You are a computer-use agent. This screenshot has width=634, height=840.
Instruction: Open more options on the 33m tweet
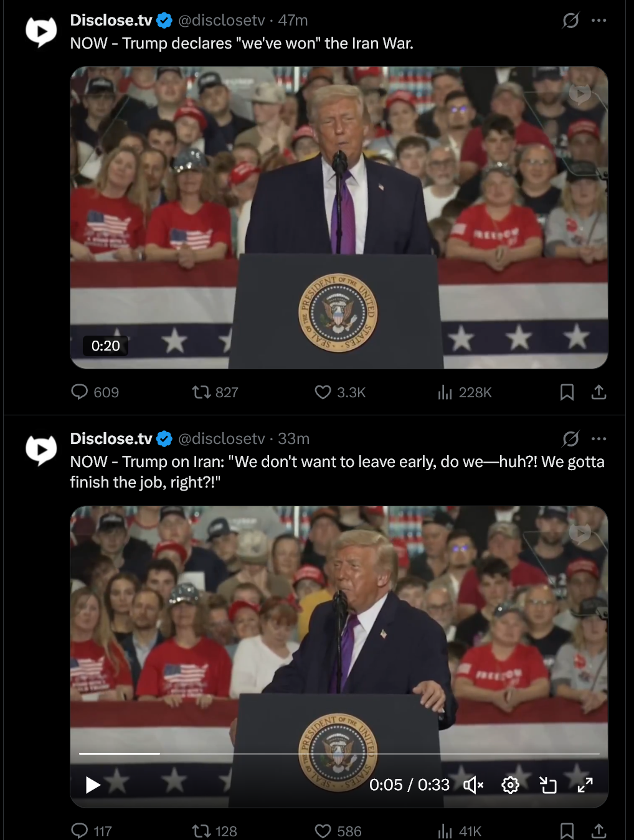[599, 439]
